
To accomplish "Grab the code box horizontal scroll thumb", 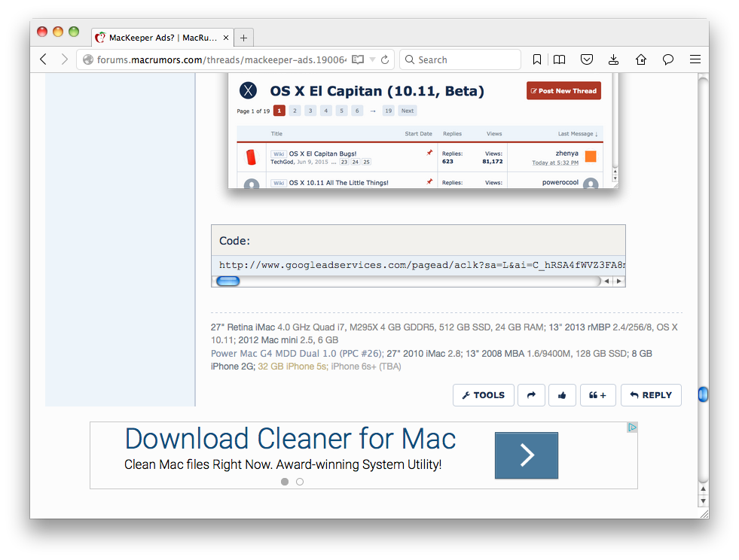I will (228, 282).
